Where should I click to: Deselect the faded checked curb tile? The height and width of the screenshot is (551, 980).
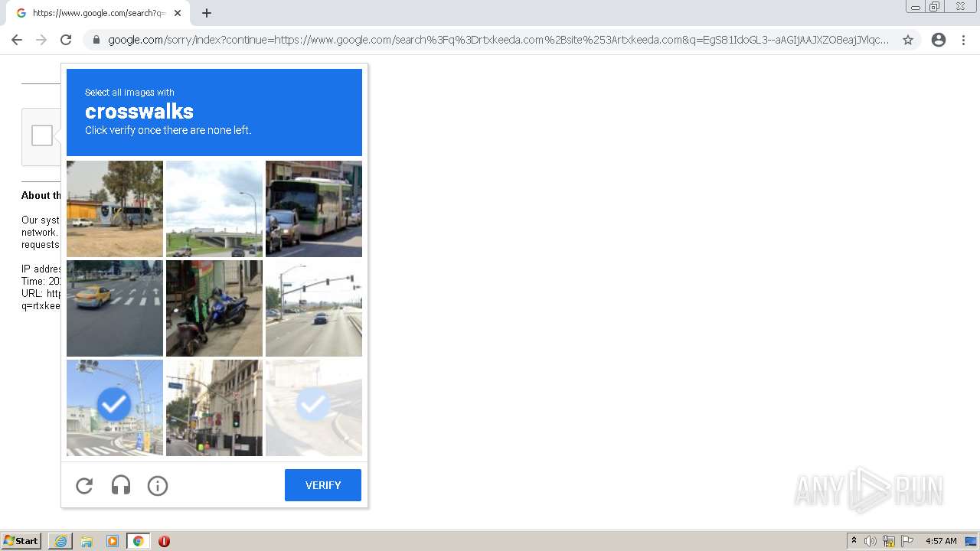point(314,408)
